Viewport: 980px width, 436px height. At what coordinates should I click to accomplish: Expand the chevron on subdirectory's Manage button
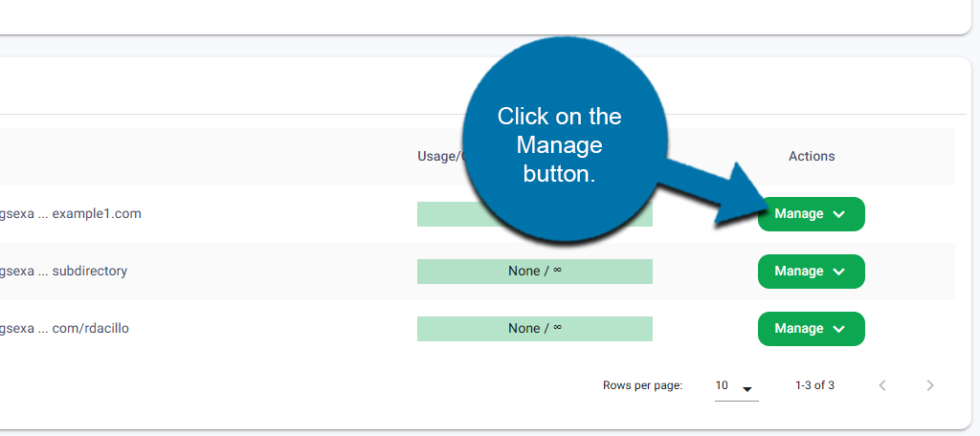pos(839,272)
